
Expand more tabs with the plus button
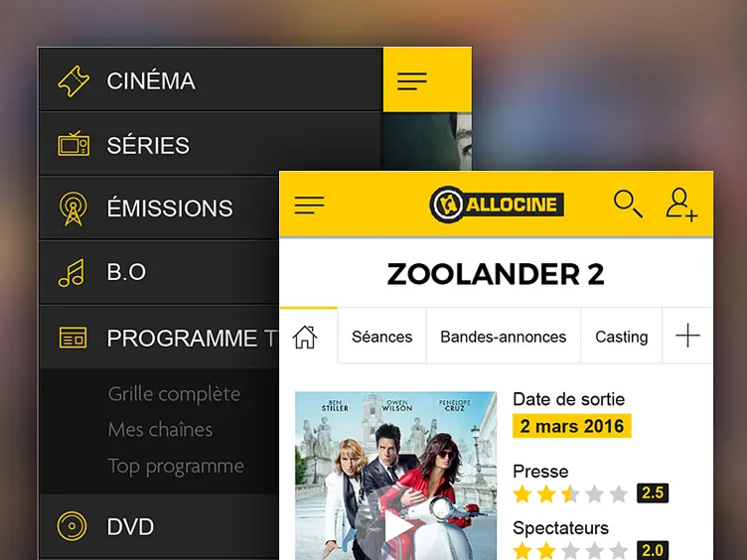pos(687,336)
